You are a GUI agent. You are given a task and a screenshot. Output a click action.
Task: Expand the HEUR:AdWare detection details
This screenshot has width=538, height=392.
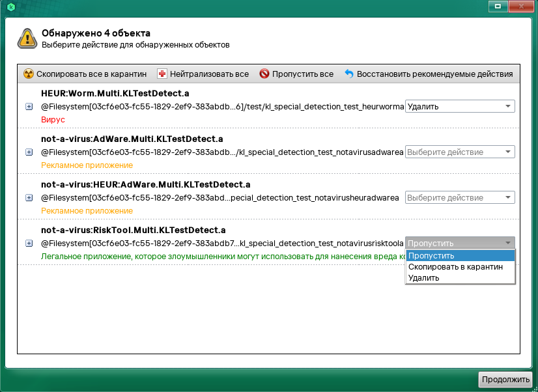pos(29,198)
